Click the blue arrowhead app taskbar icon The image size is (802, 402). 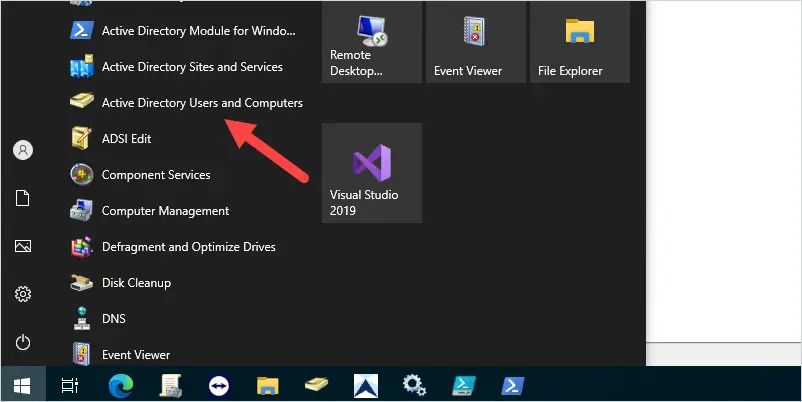coord(366,386)
